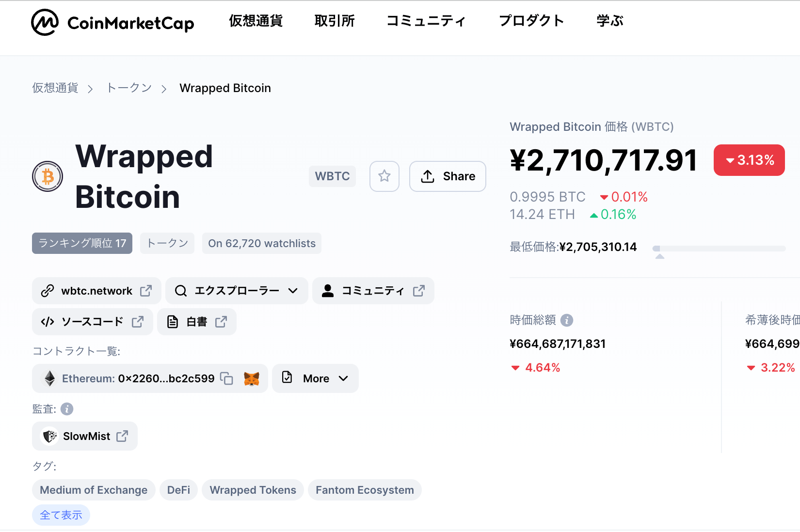
Task: Expand the More contracts dropdown
Action: [315, 378]
